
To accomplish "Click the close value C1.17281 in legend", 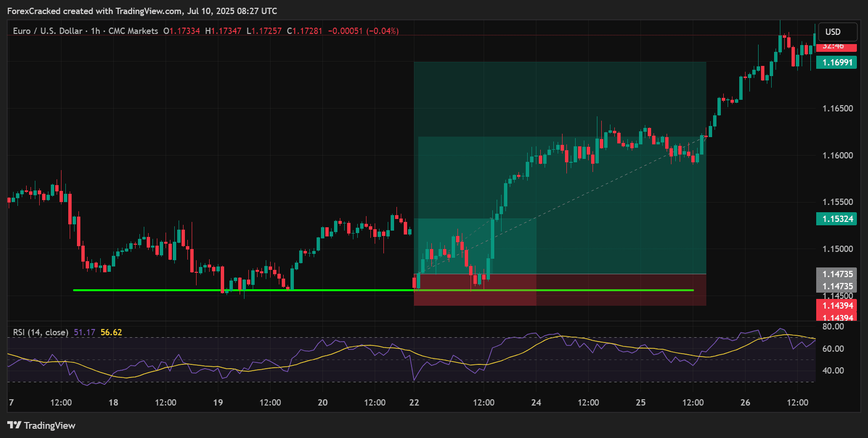I will pos(305,31).
